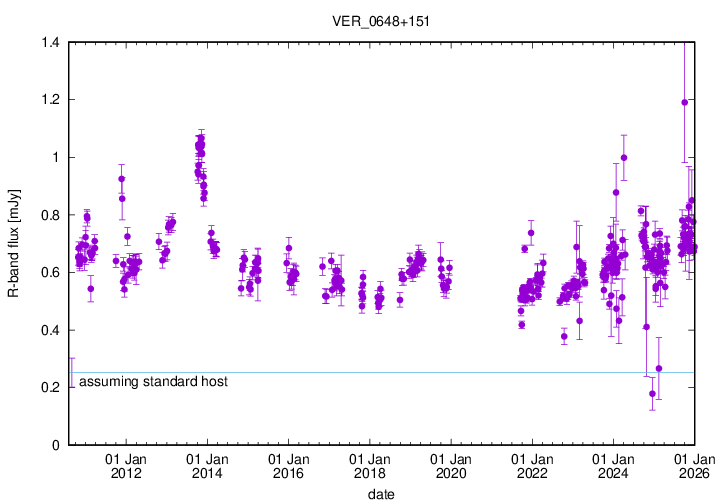Select the 0.2 y-axis tick label
The width and height of the screenshot is (720, 504).
[x=49, y=388]
